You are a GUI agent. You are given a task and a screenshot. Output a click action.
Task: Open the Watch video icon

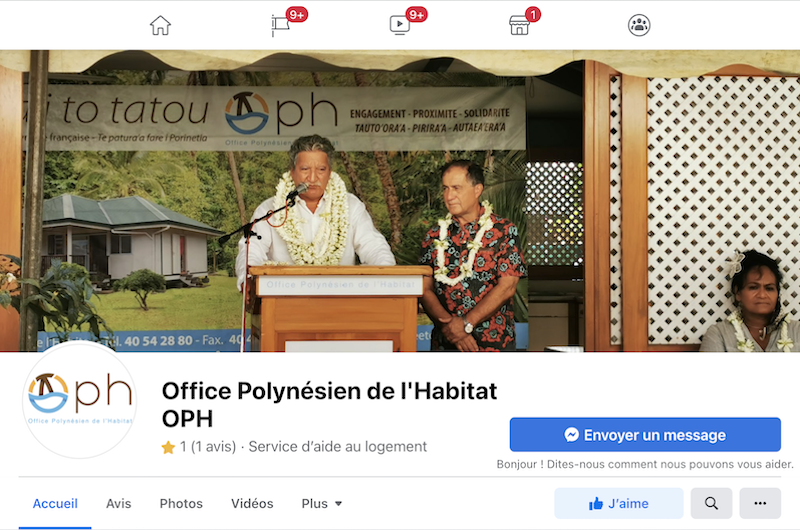pyautogui.click(x=399, y=25)
